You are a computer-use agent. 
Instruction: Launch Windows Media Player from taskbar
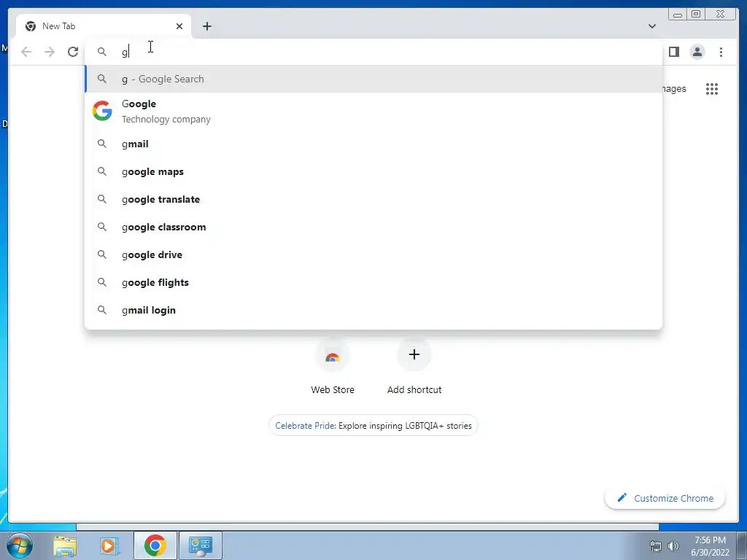(x=109, y=545)
